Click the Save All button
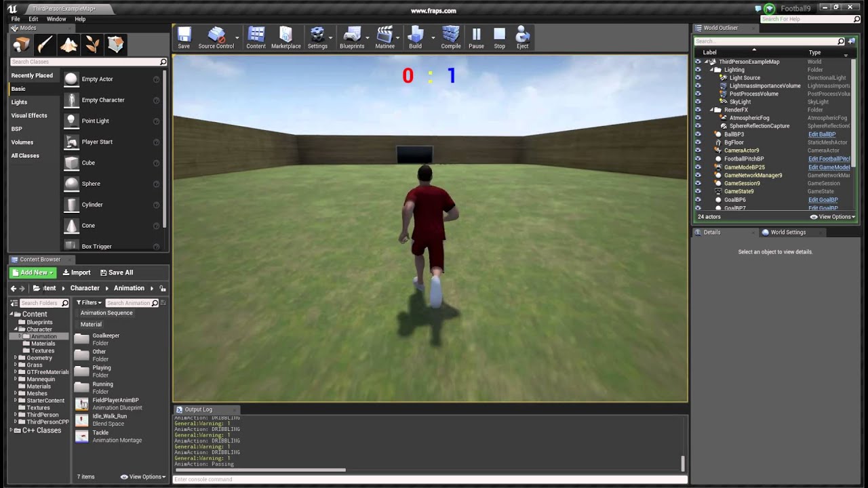 click(x=117, y=272)
